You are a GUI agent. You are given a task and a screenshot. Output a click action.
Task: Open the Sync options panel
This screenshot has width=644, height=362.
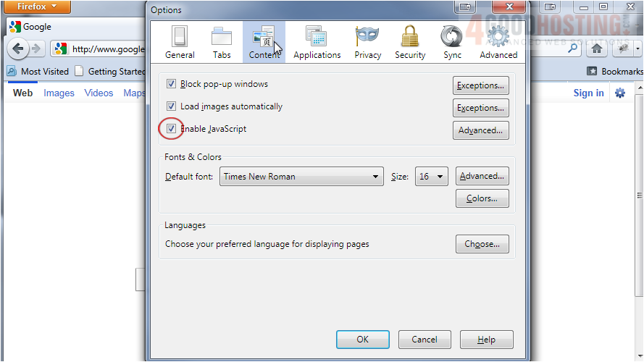pyautogui.click(x=452, y=42)
